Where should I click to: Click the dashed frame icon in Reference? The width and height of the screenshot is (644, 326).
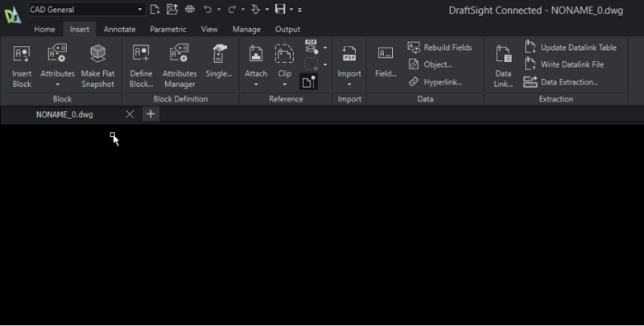tap(311, 64)
